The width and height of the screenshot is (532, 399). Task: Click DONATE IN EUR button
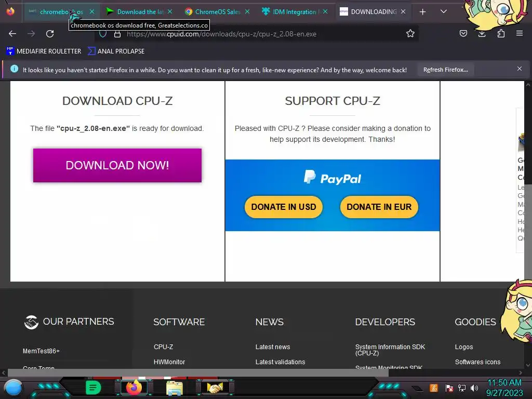click(x=379, y=207)
